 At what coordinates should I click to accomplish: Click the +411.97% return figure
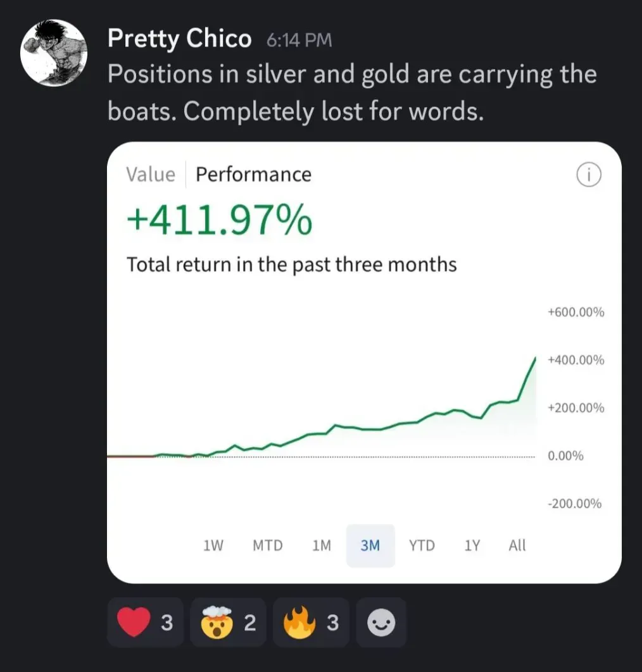220,221
